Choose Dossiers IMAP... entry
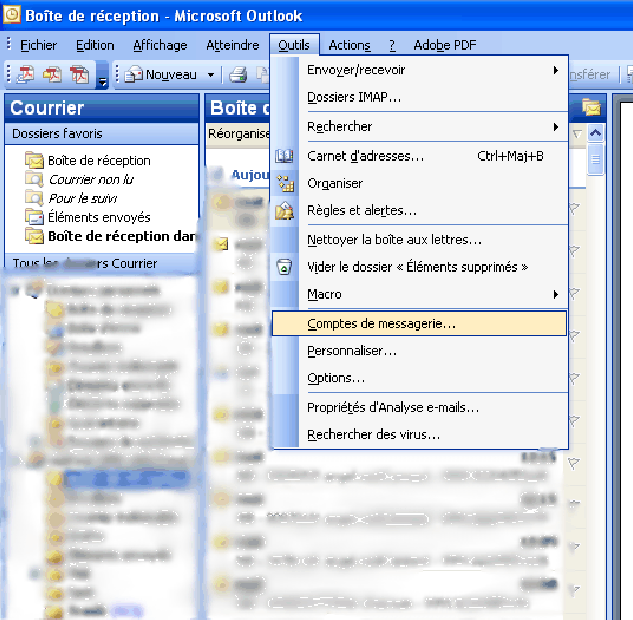Image resolution: width=633 pixels, height=620 pixels. pos(420,97)
